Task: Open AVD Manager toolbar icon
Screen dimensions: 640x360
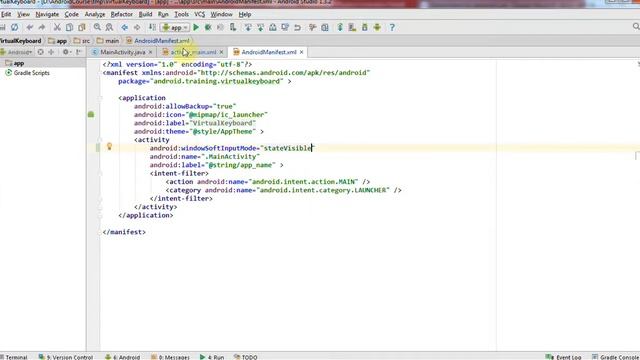Action: point(352,27)
